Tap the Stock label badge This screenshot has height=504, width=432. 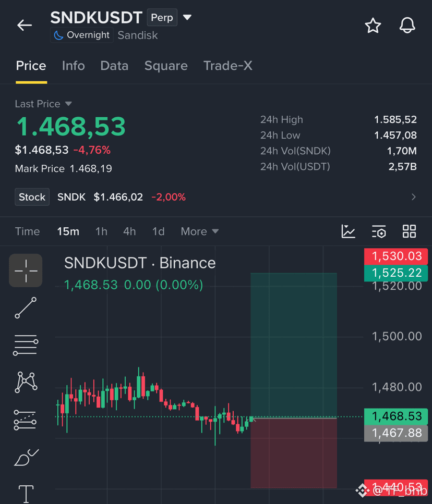[32, 197]
